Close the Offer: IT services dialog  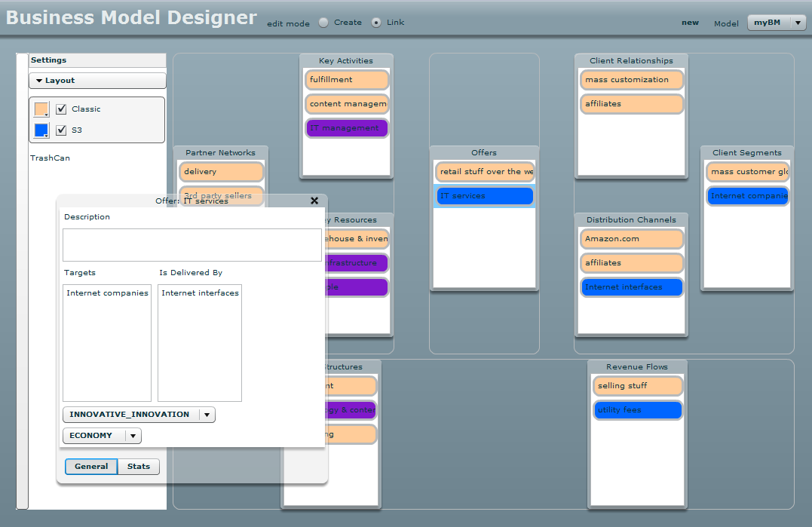(x=314, y=201)
